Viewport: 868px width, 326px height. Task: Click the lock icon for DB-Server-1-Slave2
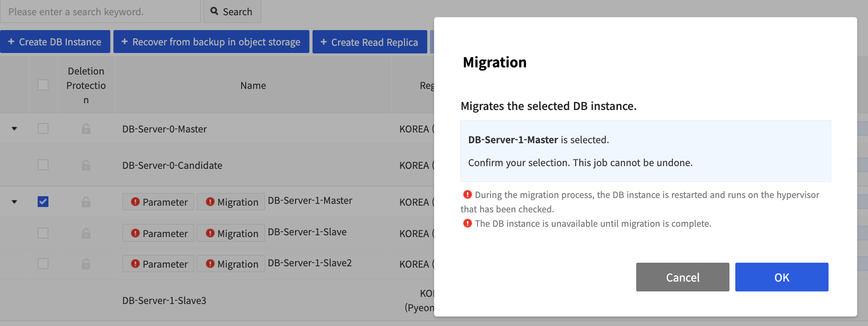point(86,264)
